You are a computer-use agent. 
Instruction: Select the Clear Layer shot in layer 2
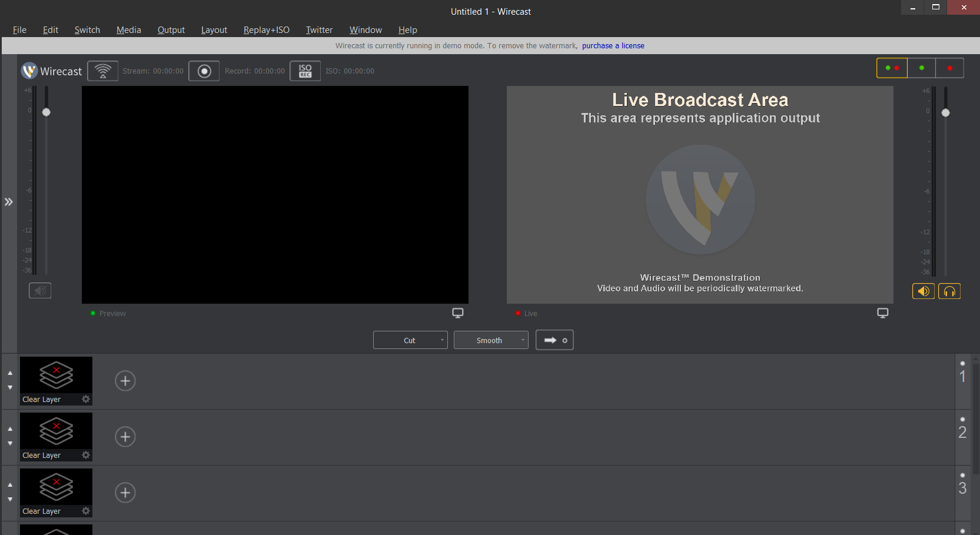pyautogui.click(x=56, y=437)
